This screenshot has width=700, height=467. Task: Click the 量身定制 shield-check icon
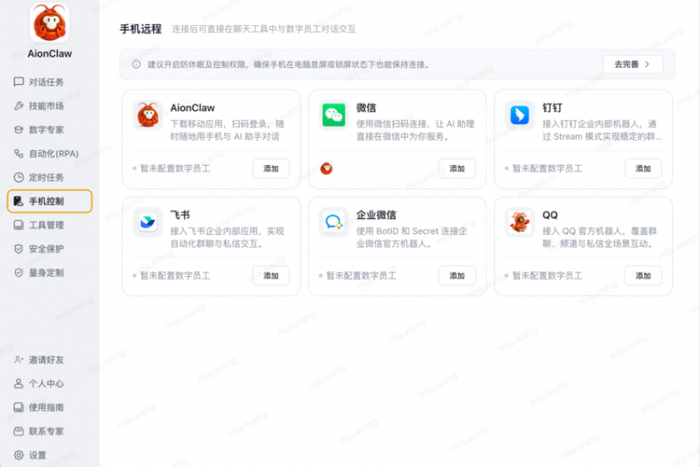pyautogui.click(x=18, y=272)
